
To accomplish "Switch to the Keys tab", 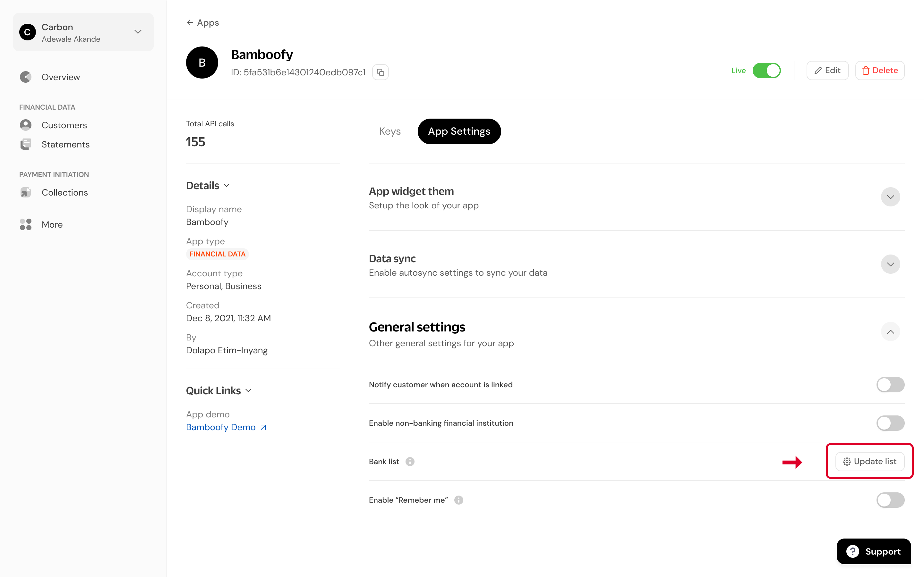I will coord(389,131).
